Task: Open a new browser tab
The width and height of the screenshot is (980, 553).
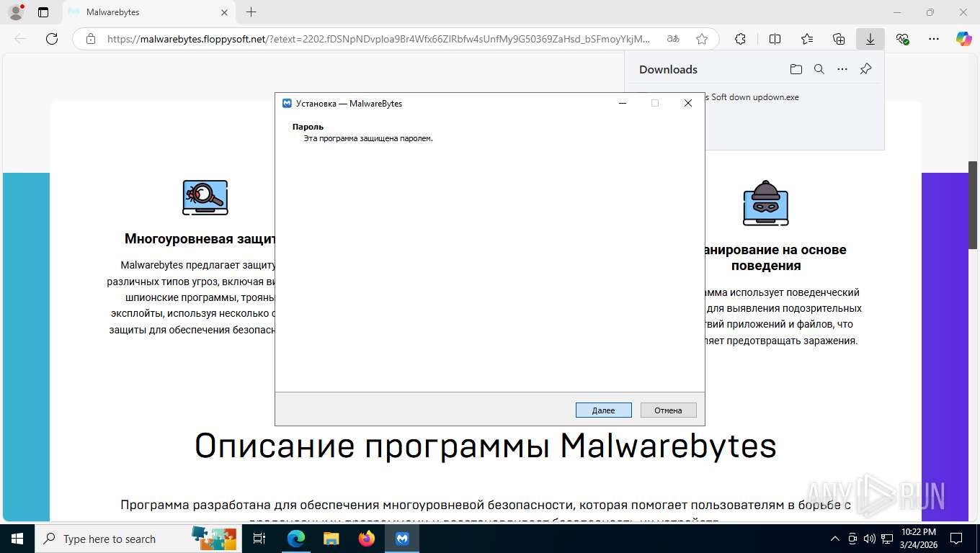Action: click(251, 12)
